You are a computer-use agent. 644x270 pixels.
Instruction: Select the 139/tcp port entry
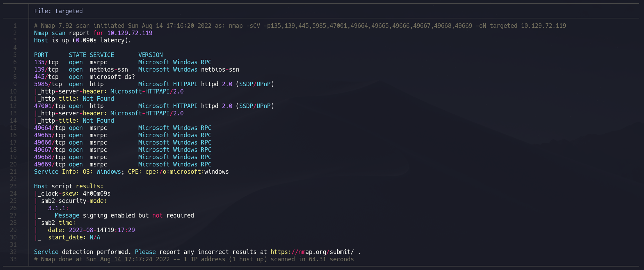coord(46,69)
